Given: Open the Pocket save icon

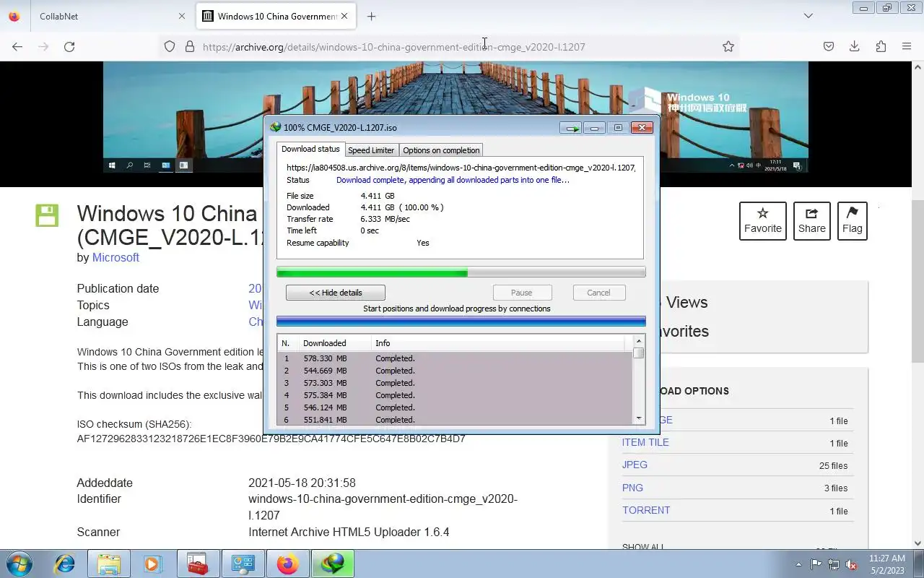Looking at the screenshot, I should tap(829, 46).
